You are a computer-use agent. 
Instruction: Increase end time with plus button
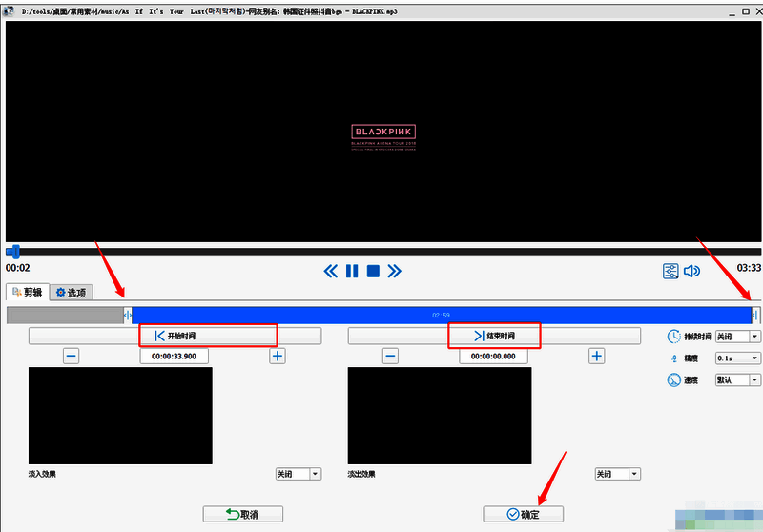(x=596, y=356)
